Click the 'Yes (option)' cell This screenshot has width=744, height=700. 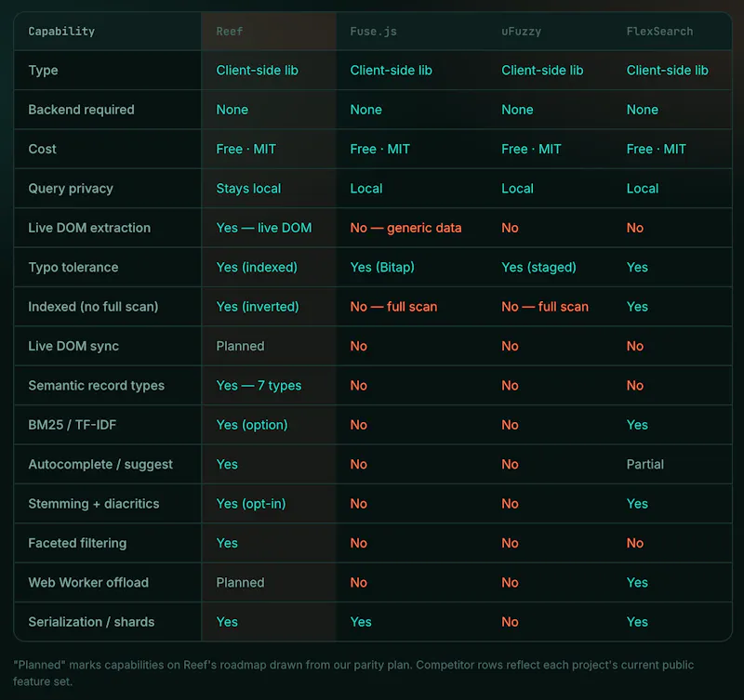(252, 425)
